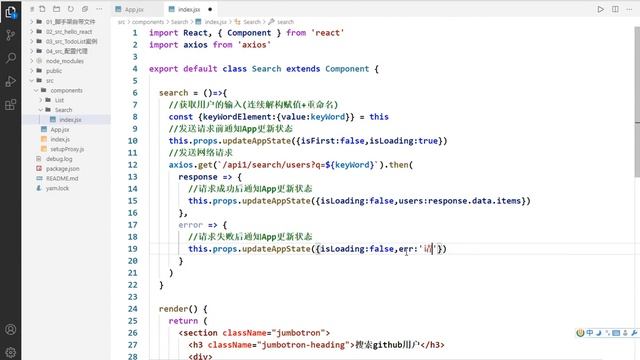Click breadcrumb folder 'Search'
Image resolution: width=640 pixels, height=360 pixels.
[179, 22]
